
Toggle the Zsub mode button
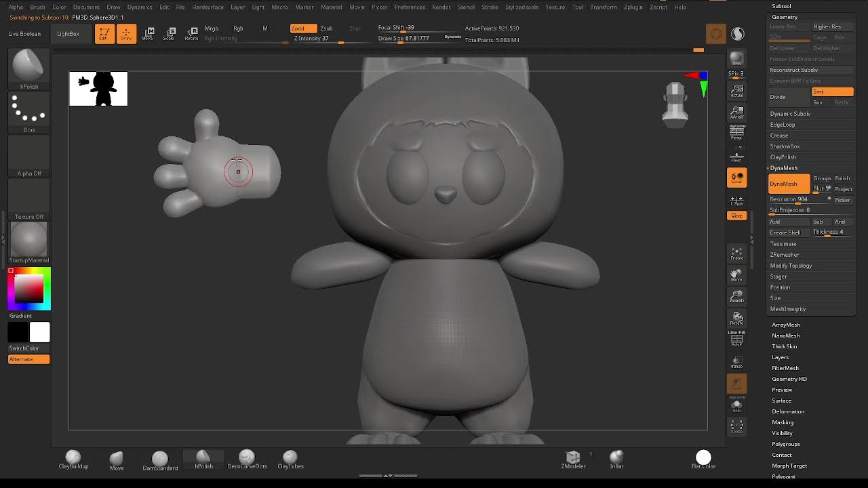(x=327, y=28)
